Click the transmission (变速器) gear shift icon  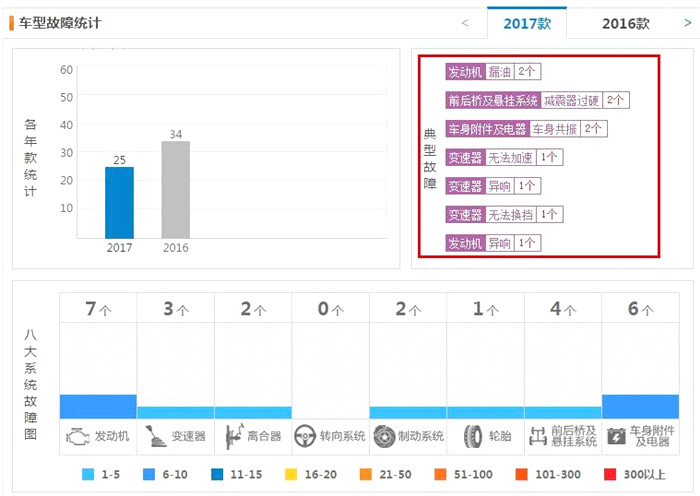click(156, 436)
